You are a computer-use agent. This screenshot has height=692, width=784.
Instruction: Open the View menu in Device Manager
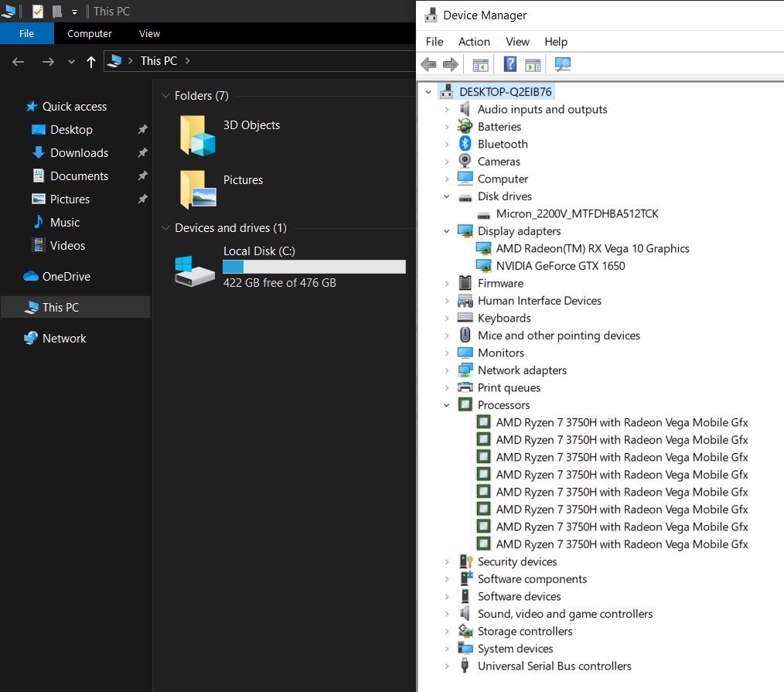coord(517,42)
